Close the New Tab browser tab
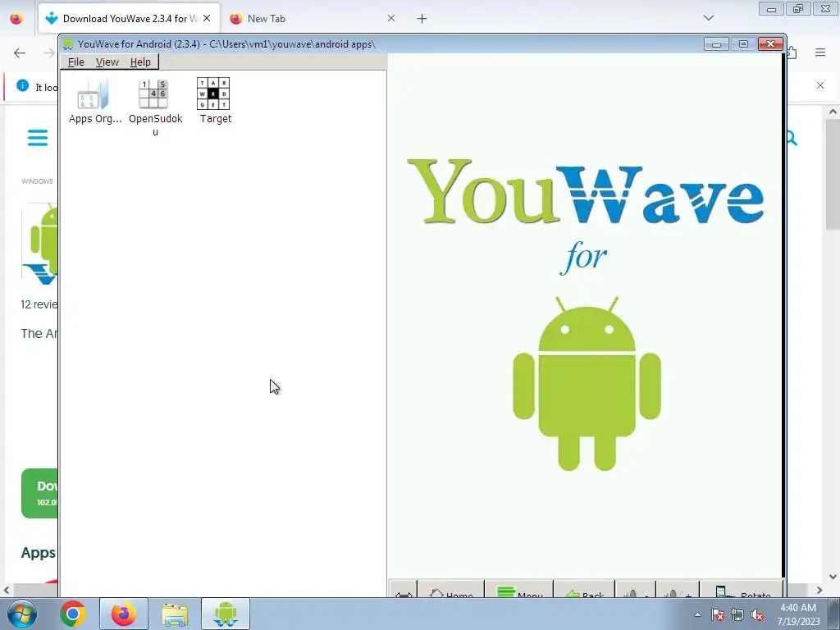Image resolution: width=840 pixels, height=630 pixels. pos(391,18)
